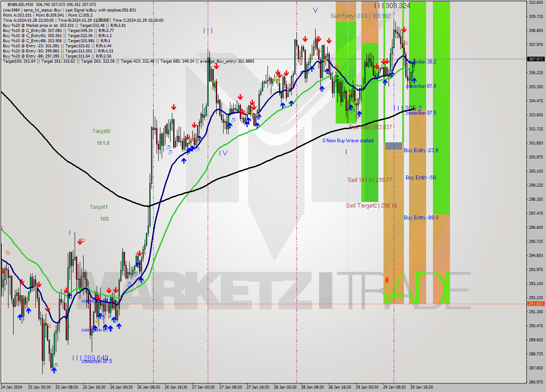The height and width of the screenshot is (392, 546).
Task: Click the 'Buy Entry -88.6' label
Action: pos(421,218)
